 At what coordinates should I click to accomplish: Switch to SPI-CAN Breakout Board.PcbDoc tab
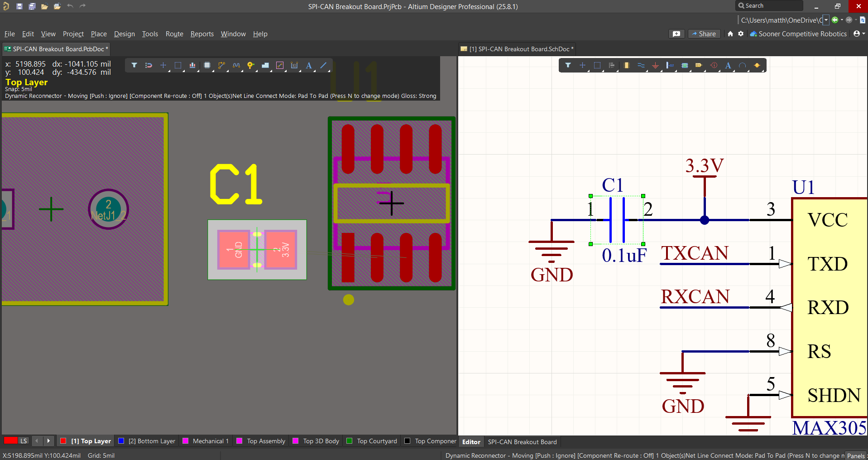coord(56,49)
